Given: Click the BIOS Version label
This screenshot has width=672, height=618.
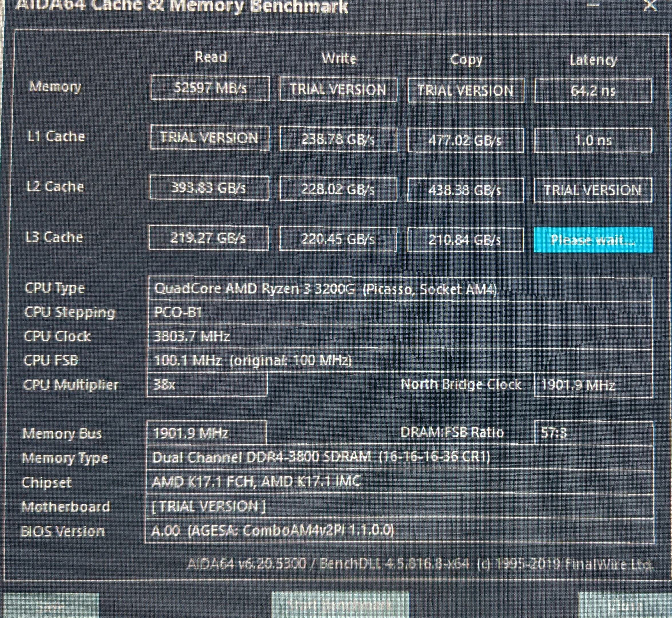Looking at the screenshot, I should pyautogui.click(x=63, y=531).
